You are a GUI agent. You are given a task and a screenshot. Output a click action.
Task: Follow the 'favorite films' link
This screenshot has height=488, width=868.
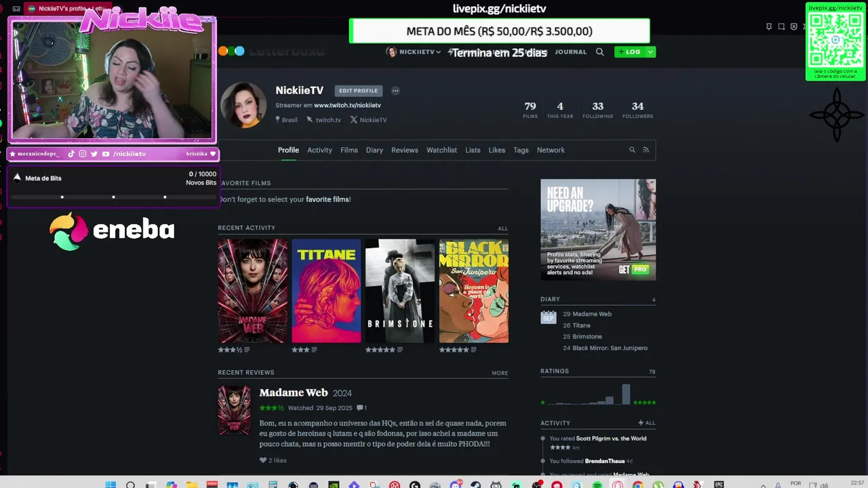(x=328, y=199)
